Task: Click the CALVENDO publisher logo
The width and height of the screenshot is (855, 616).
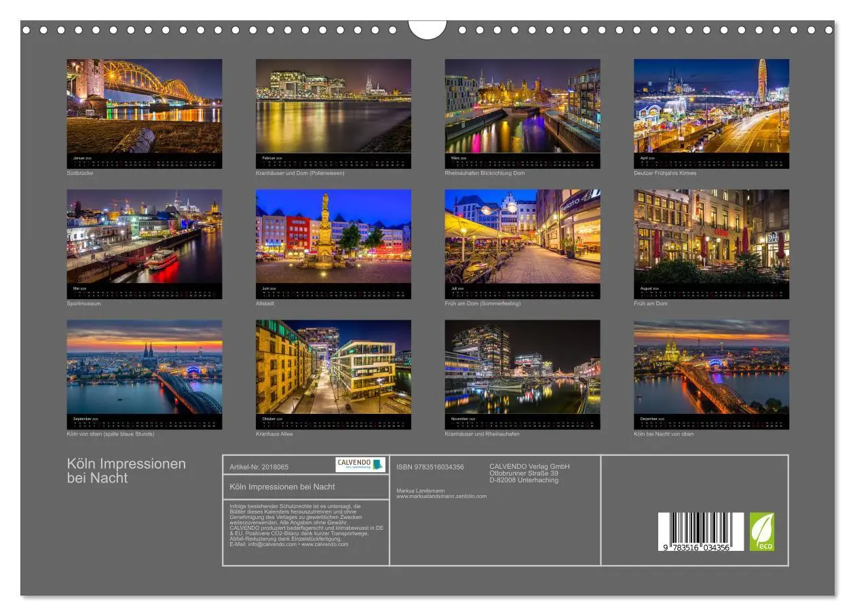Action: point(359,463)
